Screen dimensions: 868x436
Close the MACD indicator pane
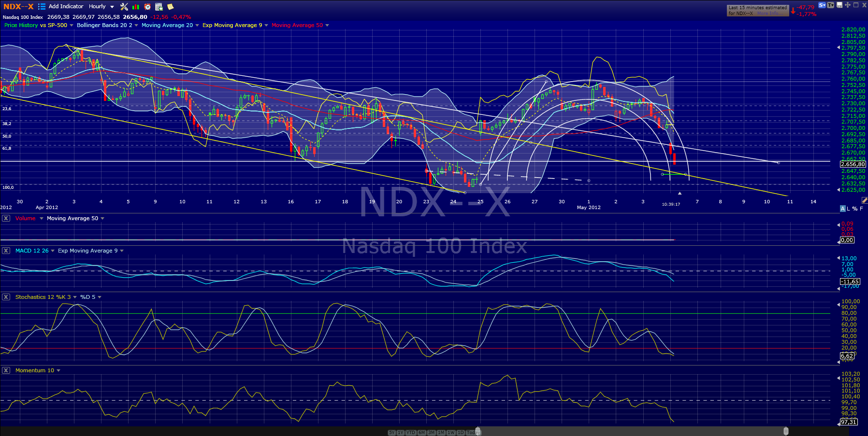click(x=6, y=251)
